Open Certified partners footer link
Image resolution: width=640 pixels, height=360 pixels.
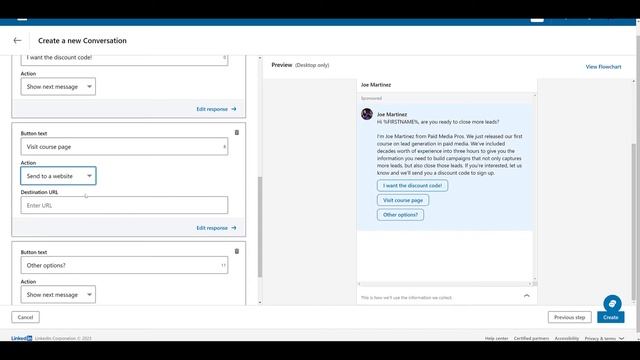click(x=531, y=338)
